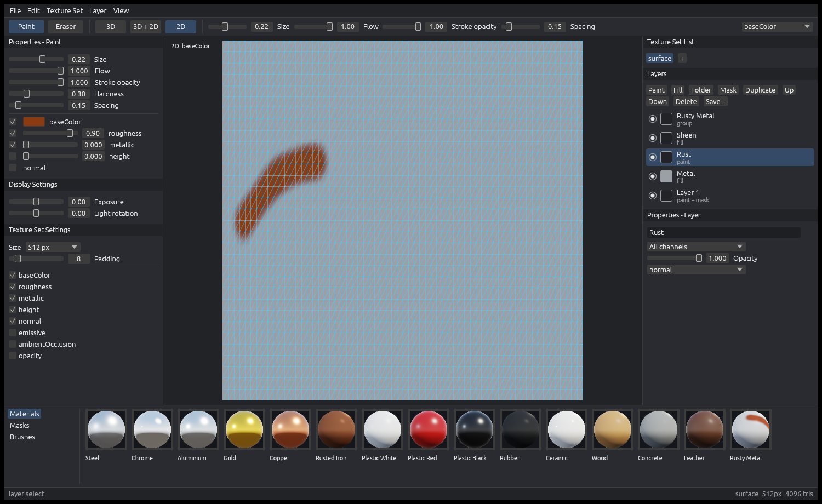Enable the ambientOcclusion channel checkbox
Viewport: 822px width, 504px height.
point(13,344)
